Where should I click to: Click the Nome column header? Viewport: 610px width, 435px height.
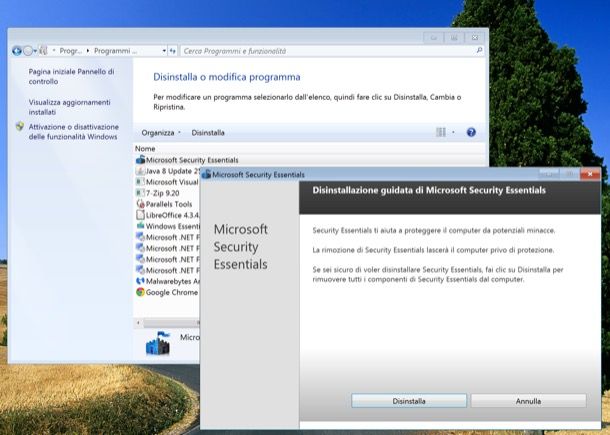(x=145, y=149)
